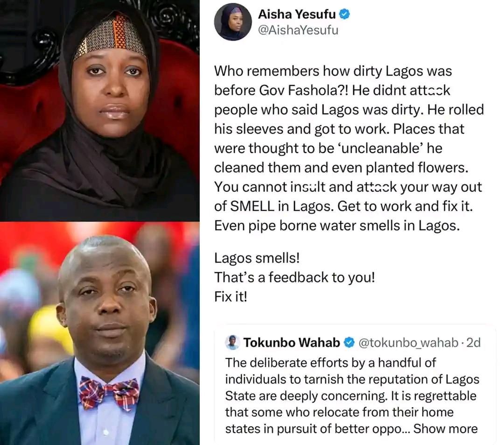Click the blue verified badge beside Aisha Yesufu

tap(344, 14)
